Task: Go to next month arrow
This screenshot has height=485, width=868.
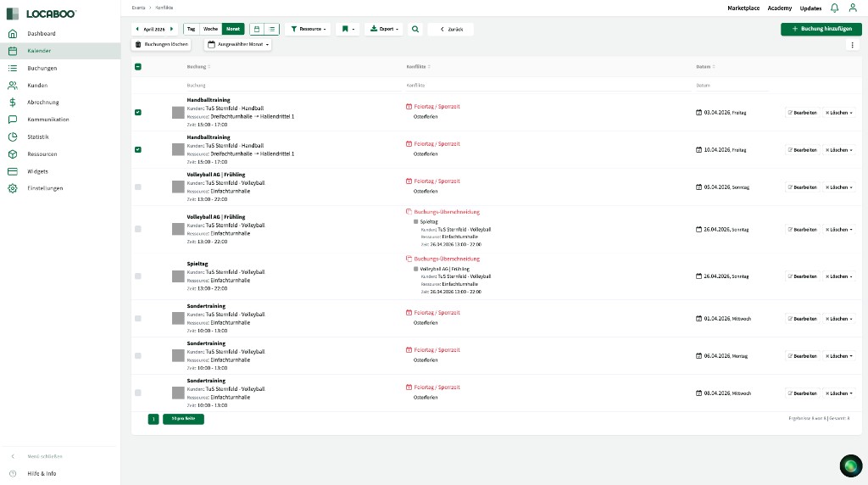Action: [x=172, y=29]
